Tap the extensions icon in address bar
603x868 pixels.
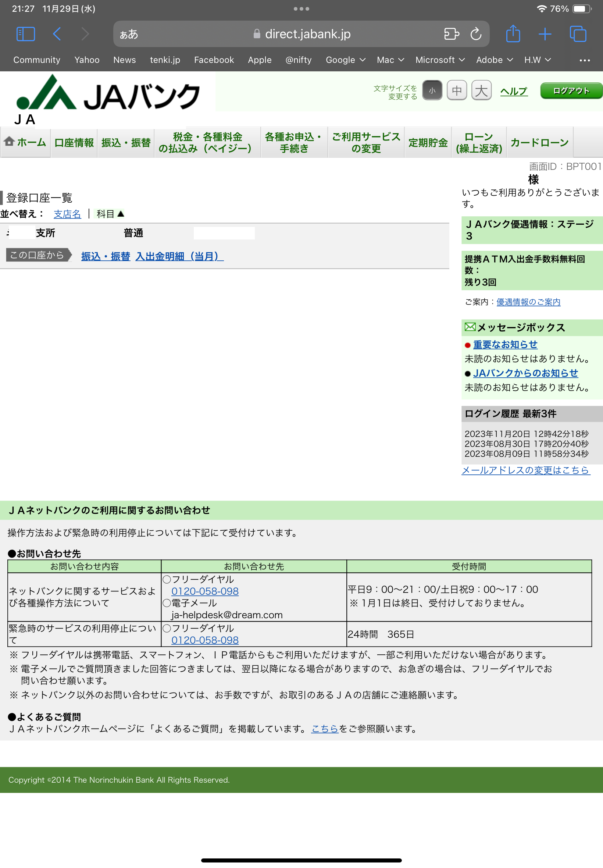tap(452, 34)
